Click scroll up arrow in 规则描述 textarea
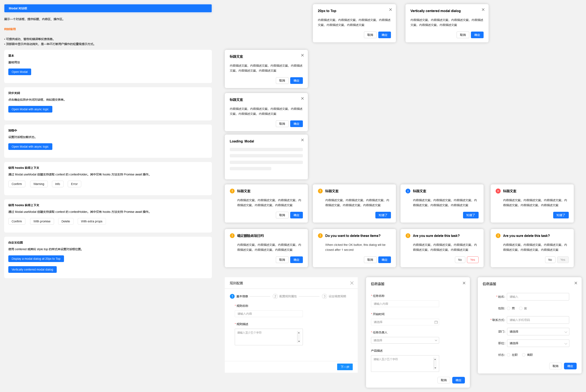 [299, 333]
